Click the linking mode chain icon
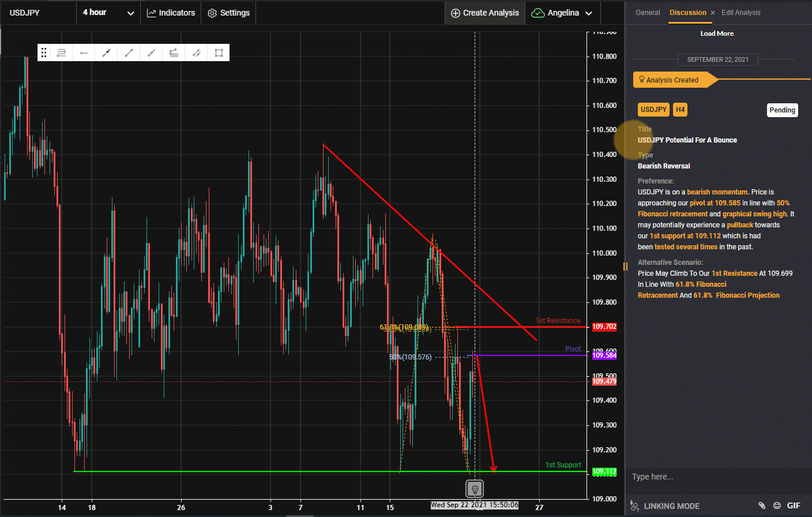The image size is (812, 517). [634, 506]
